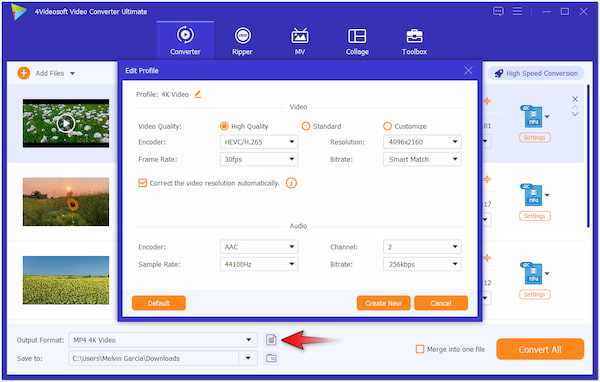Viewport: 600px width, 382px height.
Task: Open the video Encoder HEVC/H.265 dropdown
Action: click(259, 142)
